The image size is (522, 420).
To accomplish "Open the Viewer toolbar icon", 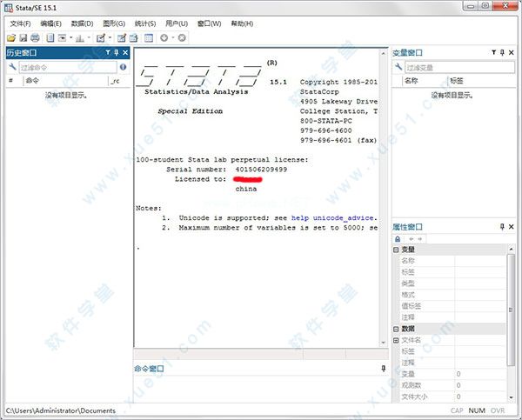I will 63,38.
